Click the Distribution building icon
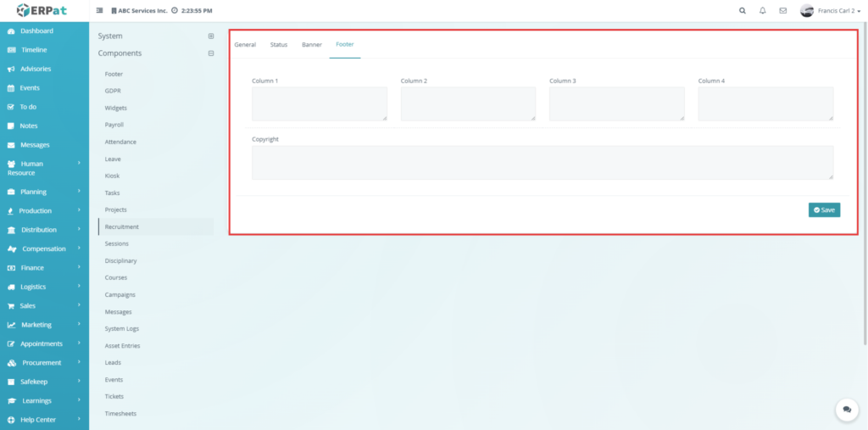The width and height of the screenshot is (868, 430). [11, 230]
